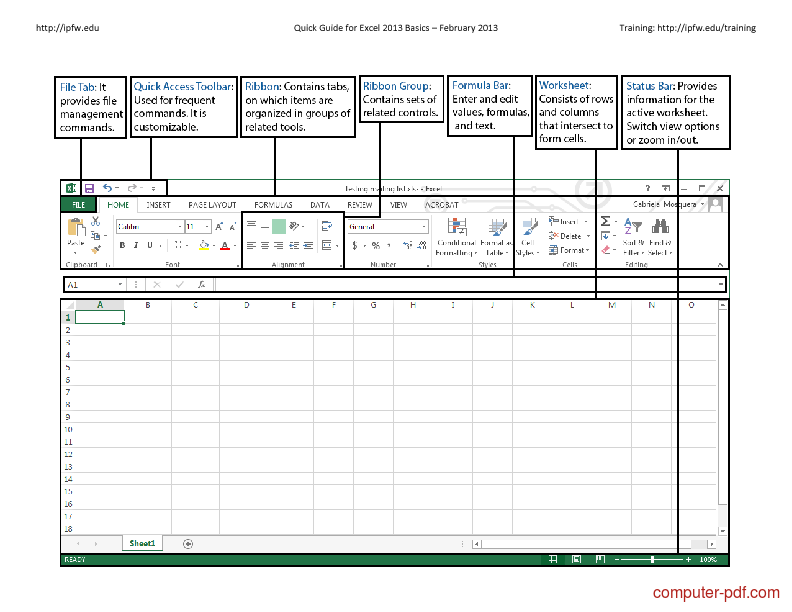Click the Font Color red A swatch

(225, 245)
